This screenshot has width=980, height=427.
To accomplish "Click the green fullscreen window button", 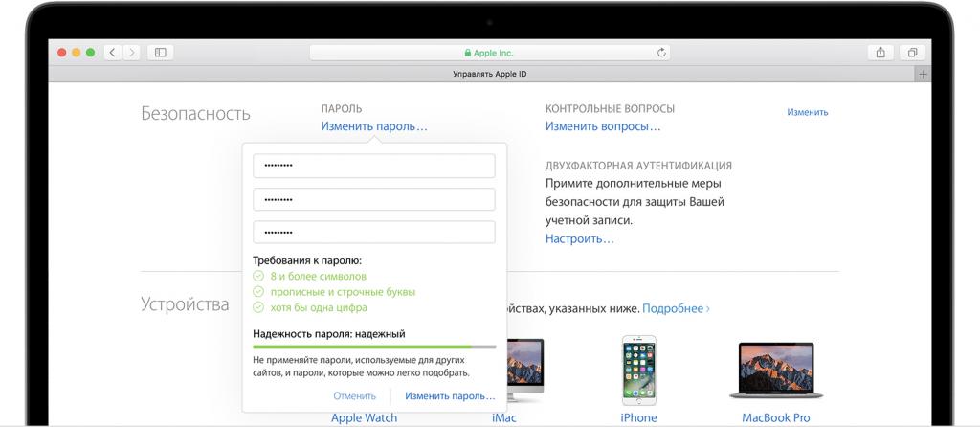I will pyautogui.click(x=90, y=53).
